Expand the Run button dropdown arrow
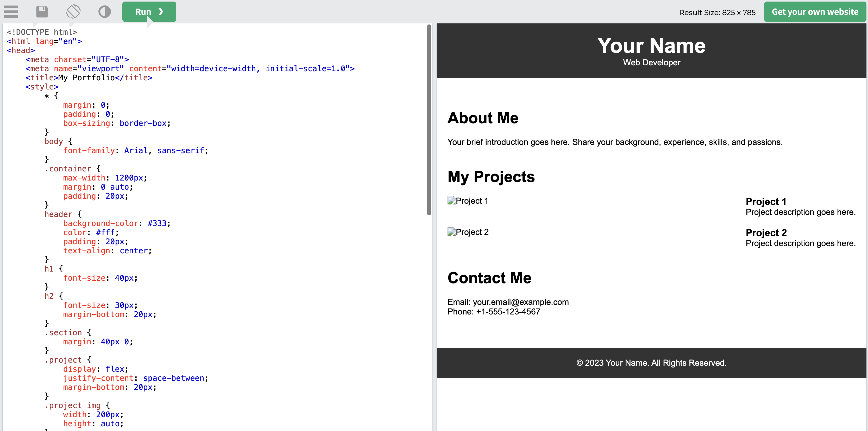This screenshot has width=868, height=431. 162,11
